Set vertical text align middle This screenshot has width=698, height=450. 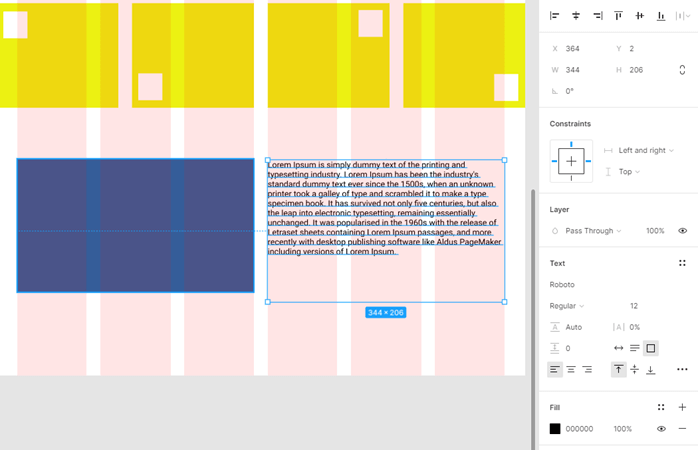(635, 369)
